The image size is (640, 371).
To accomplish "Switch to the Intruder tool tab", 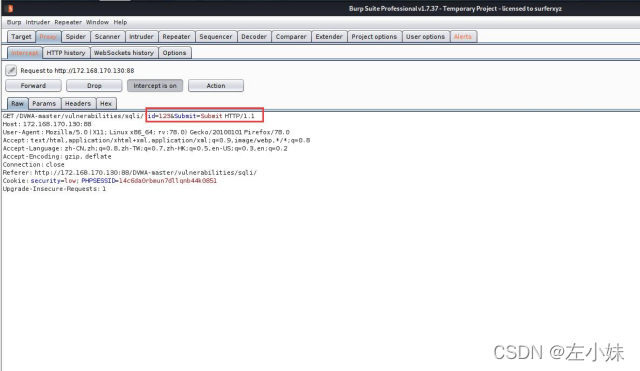I will pyautogui.click(x=141, y=37).
